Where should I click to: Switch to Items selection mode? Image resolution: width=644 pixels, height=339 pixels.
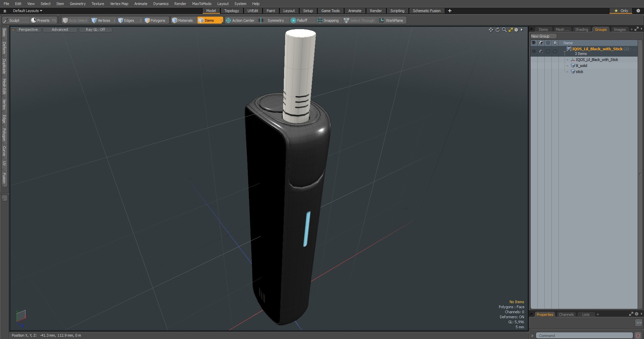coord(210,20)
